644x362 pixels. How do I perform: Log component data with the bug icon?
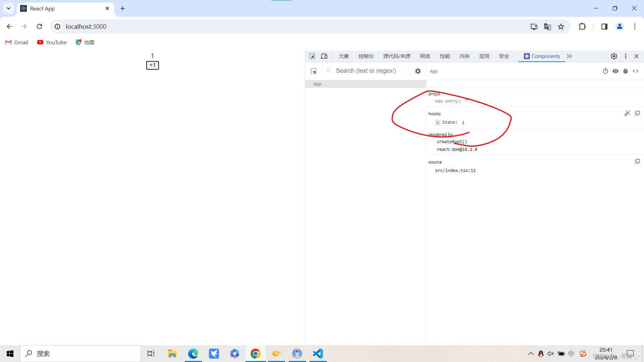coord(626,71)
